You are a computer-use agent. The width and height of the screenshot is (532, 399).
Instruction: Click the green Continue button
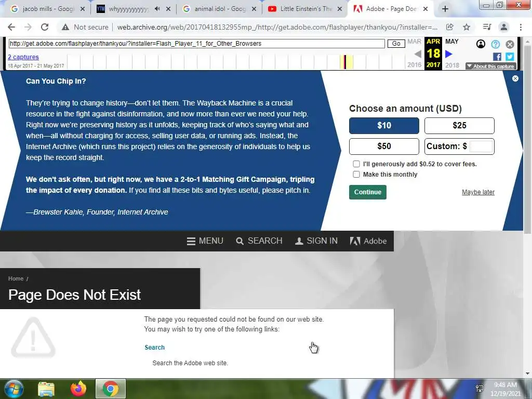pos(368,192)
